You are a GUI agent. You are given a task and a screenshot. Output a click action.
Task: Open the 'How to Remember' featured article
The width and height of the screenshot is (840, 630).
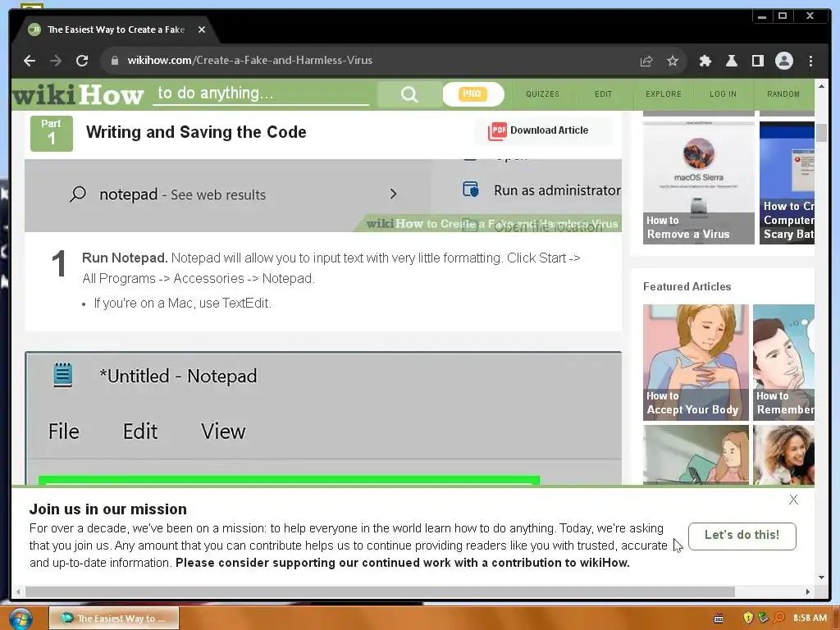pyautogui.click(x=783, y=362)
